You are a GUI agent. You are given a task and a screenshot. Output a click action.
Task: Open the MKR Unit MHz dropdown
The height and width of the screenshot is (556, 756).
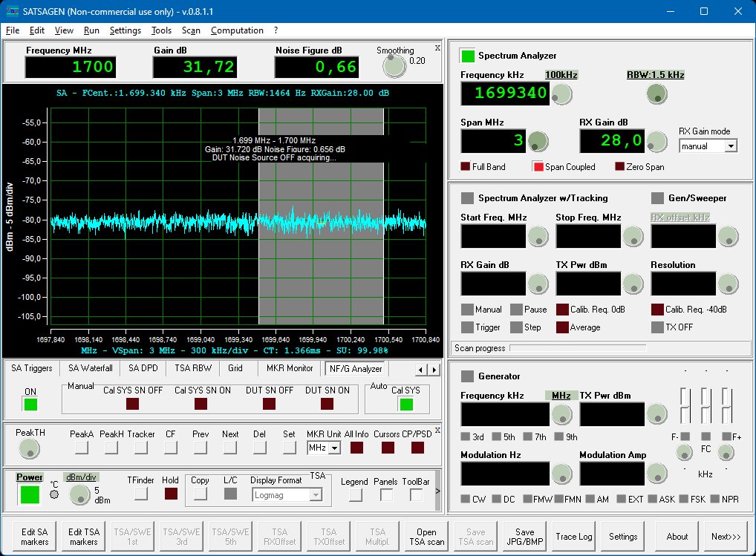click(x=335, y=448)
